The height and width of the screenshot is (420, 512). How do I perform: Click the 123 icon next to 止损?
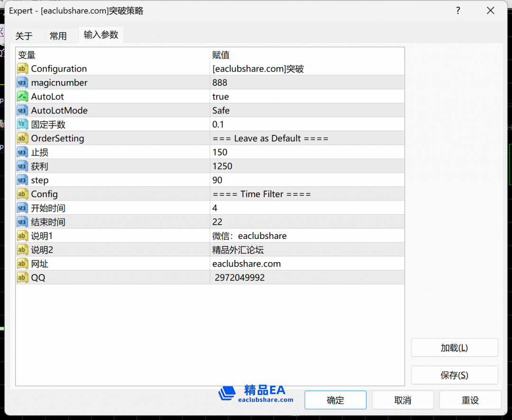(22, 152)
